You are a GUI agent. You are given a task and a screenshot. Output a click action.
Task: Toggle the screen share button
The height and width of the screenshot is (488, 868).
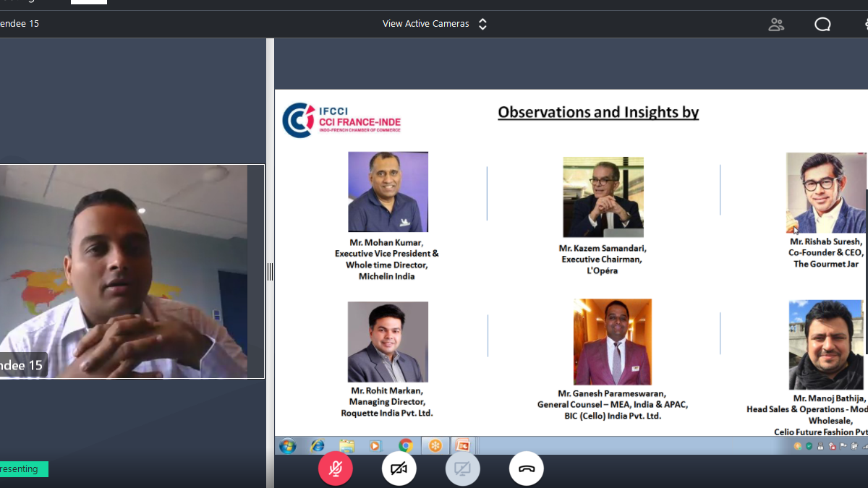coord(462,469)
